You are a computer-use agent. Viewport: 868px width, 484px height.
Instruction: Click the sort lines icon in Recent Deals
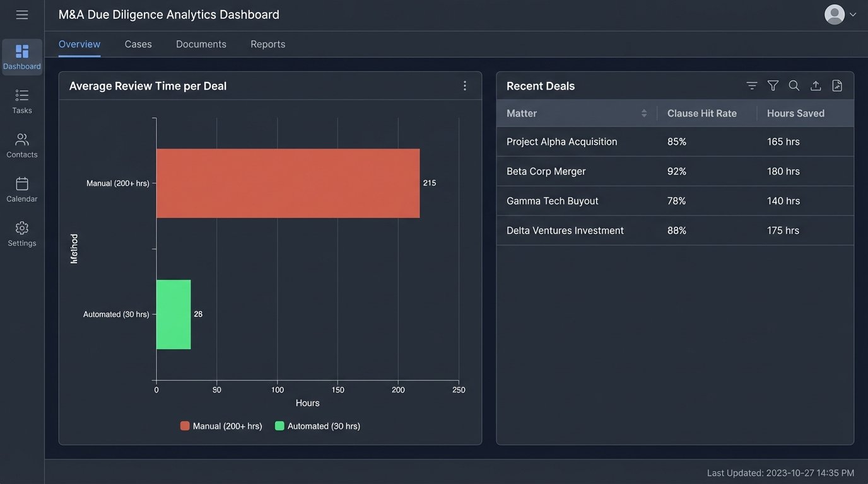click(x=751, y=85)
